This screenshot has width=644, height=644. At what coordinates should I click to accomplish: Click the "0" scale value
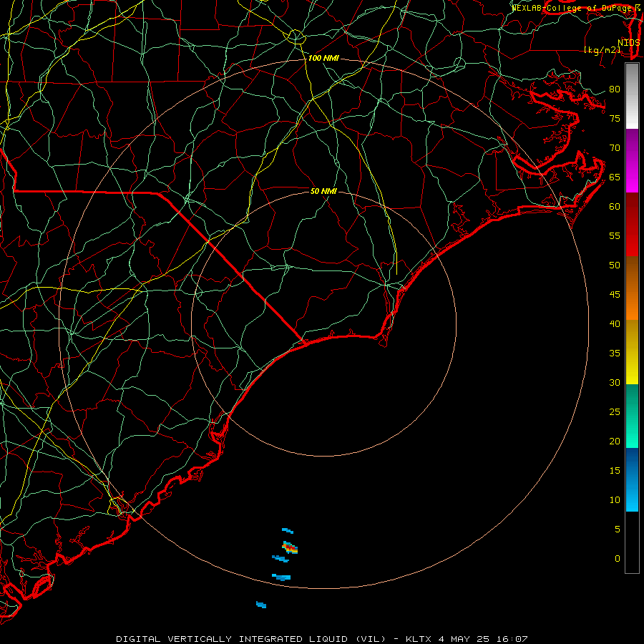click(x=618, y=559)
